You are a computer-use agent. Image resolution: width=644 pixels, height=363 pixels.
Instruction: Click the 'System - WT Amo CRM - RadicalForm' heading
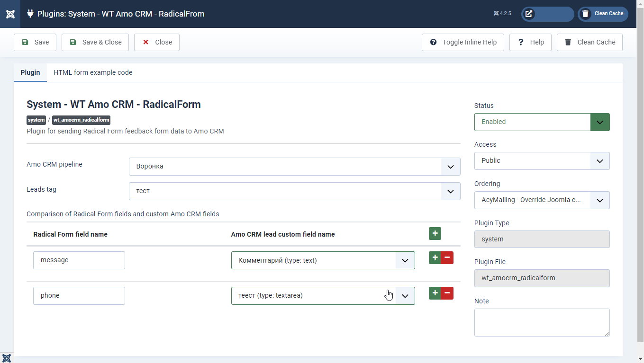[114, 105]
